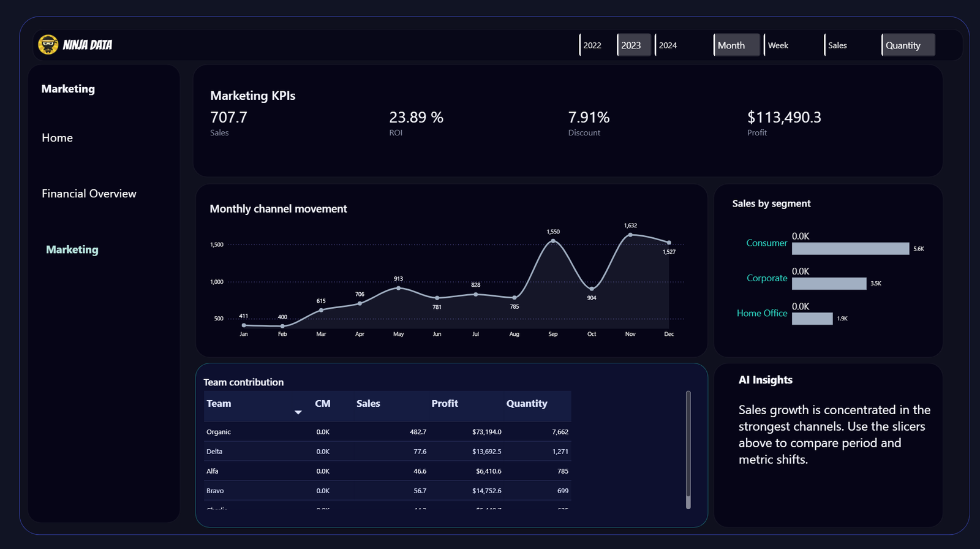Click the Oct 904 data point
This screenshot has height=549, width=980.
(592, 289)
